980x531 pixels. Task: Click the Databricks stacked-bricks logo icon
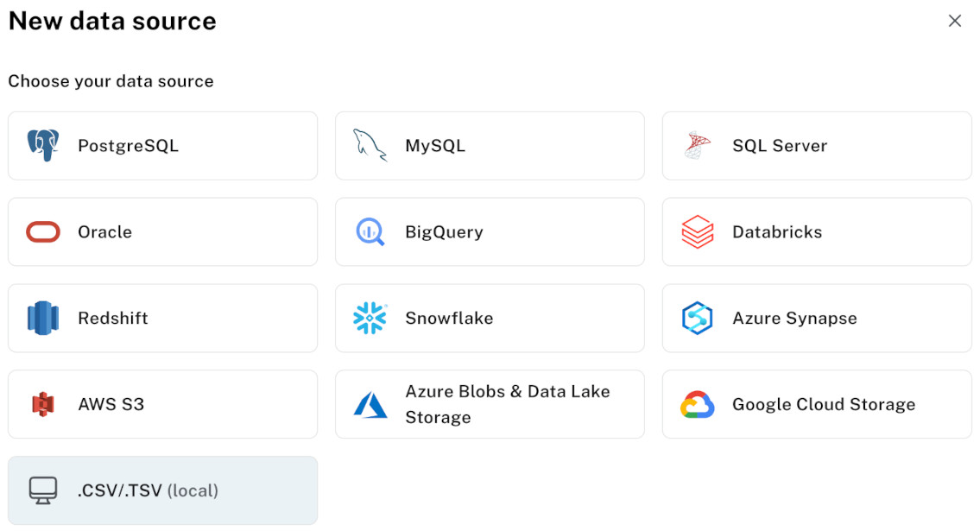[x=696, y=231]
